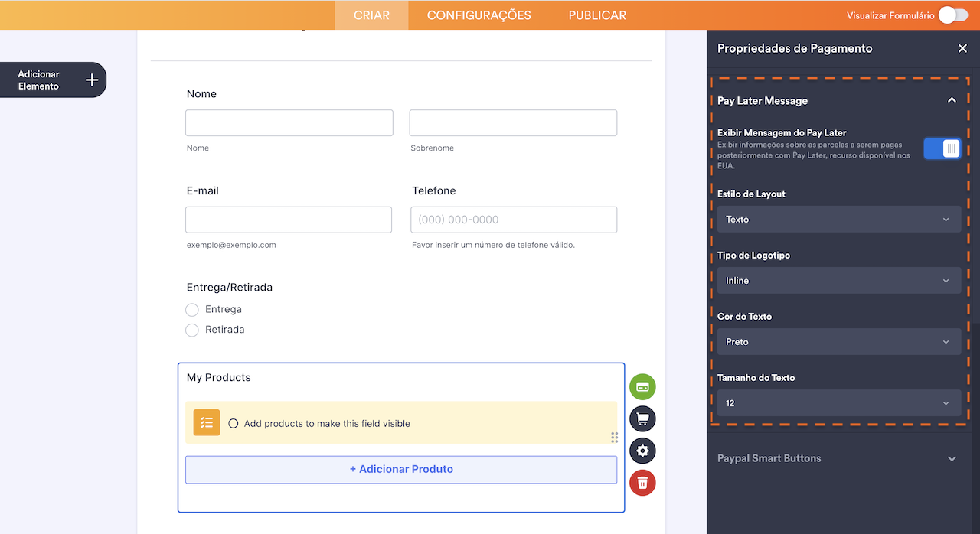
Task: Change Tamanho do Texto using its dropdown
Action: tap(838, 402)
